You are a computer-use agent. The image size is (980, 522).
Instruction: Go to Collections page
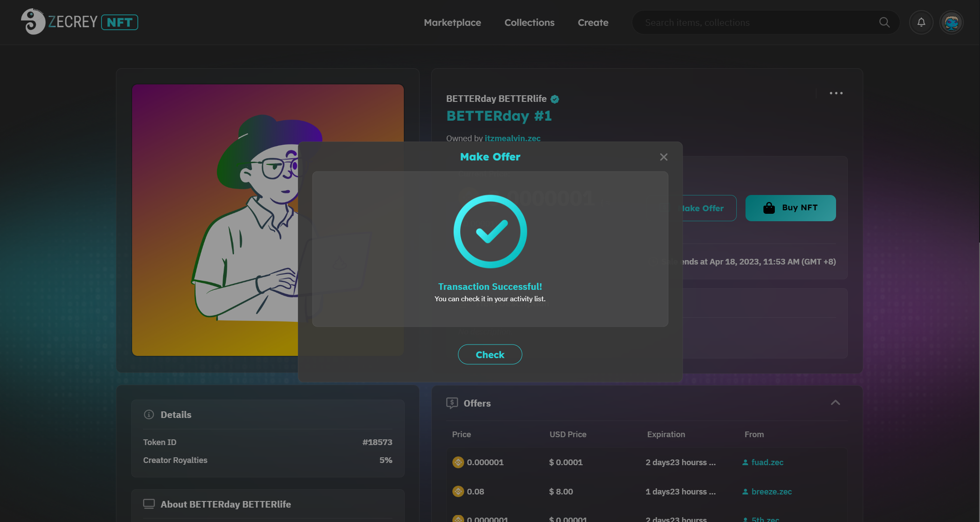(x=529, y=22)
